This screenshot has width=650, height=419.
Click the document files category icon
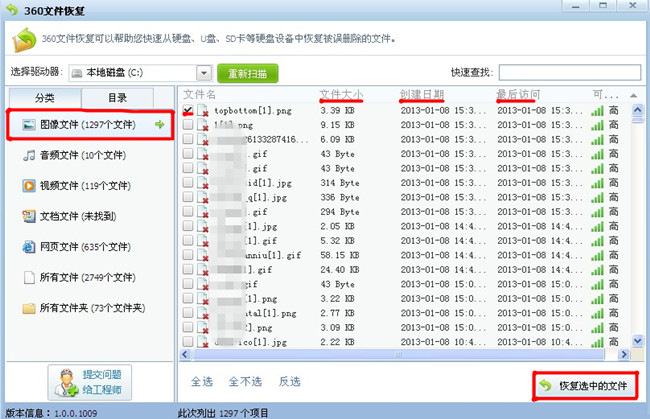[29, 216]
